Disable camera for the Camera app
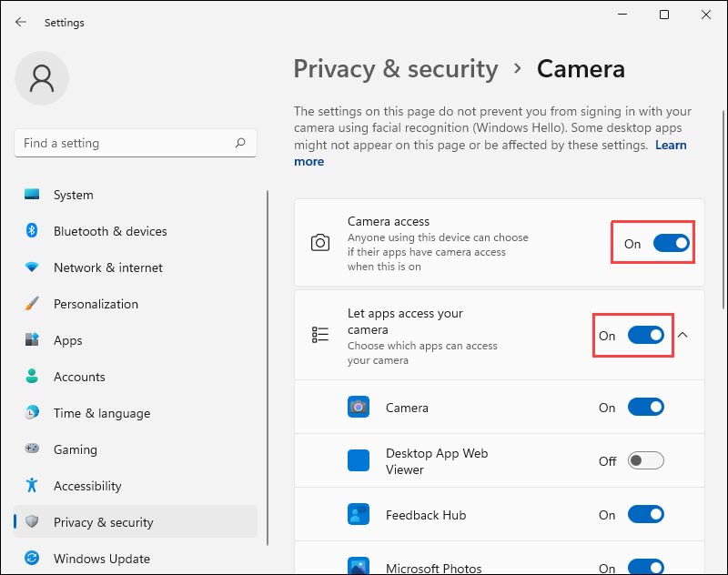The width and height of the screenshot is (728, 575). tap(646, 407)
